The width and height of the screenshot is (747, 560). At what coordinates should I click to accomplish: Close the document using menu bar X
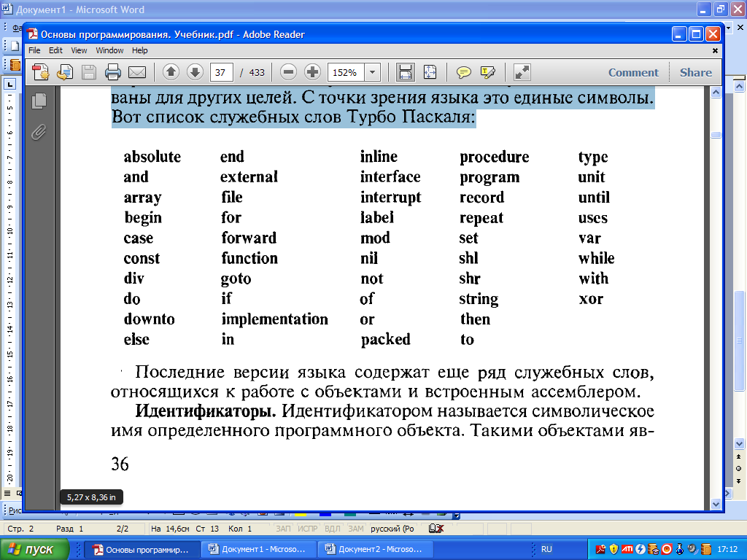click(715, 50)
